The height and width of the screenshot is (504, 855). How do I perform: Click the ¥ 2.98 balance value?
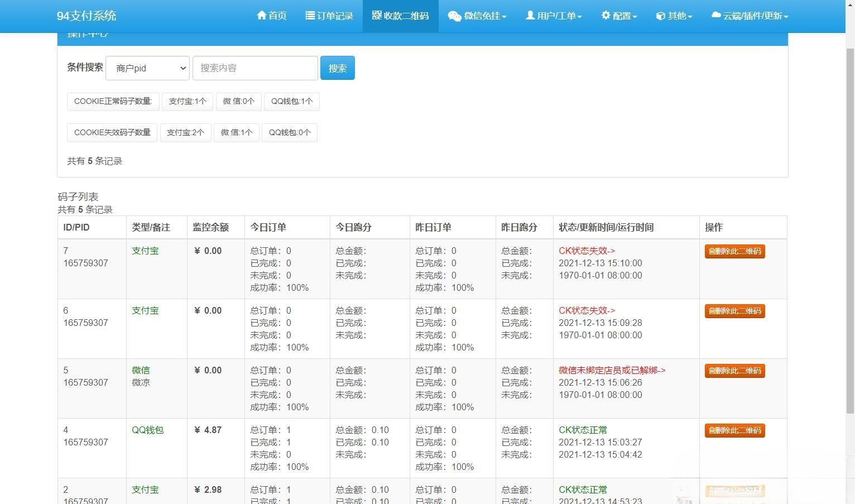click(x=208, y=490)
